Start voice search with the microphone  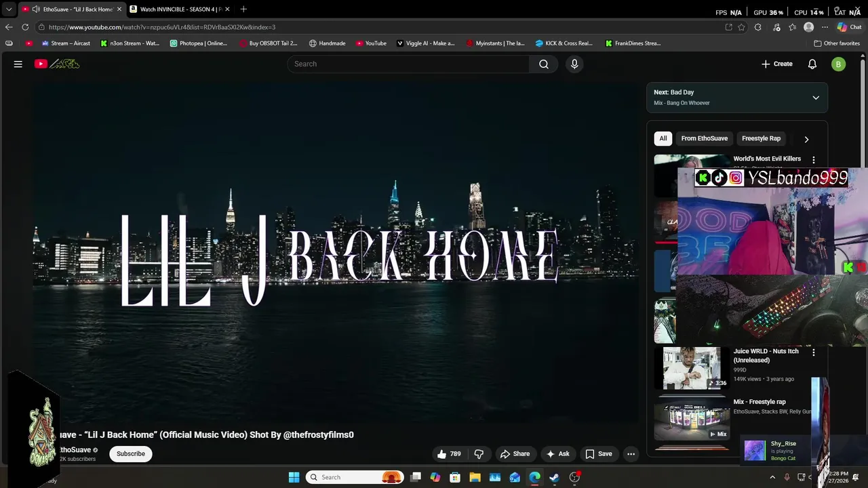(x=574, y=64)
